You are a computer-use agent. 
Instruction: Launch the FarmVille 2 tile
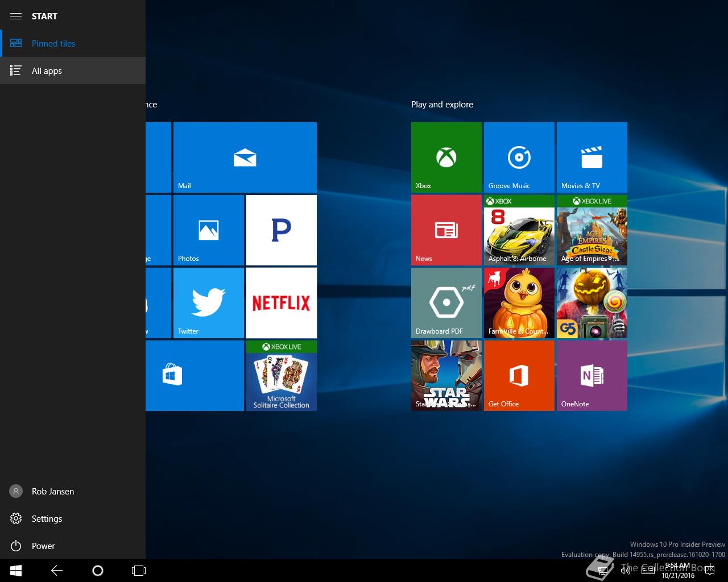point(519,303)
